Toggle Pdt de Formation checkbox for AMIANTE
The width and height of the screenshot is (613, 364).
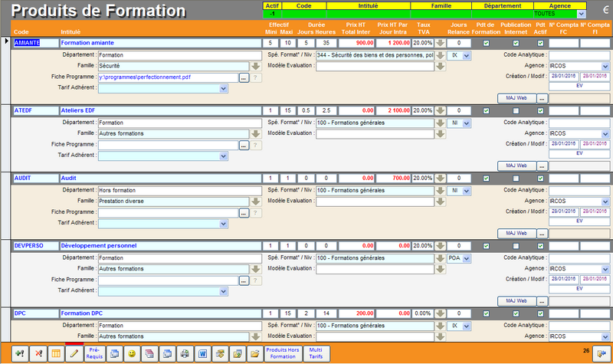click(x=486, y=44)
